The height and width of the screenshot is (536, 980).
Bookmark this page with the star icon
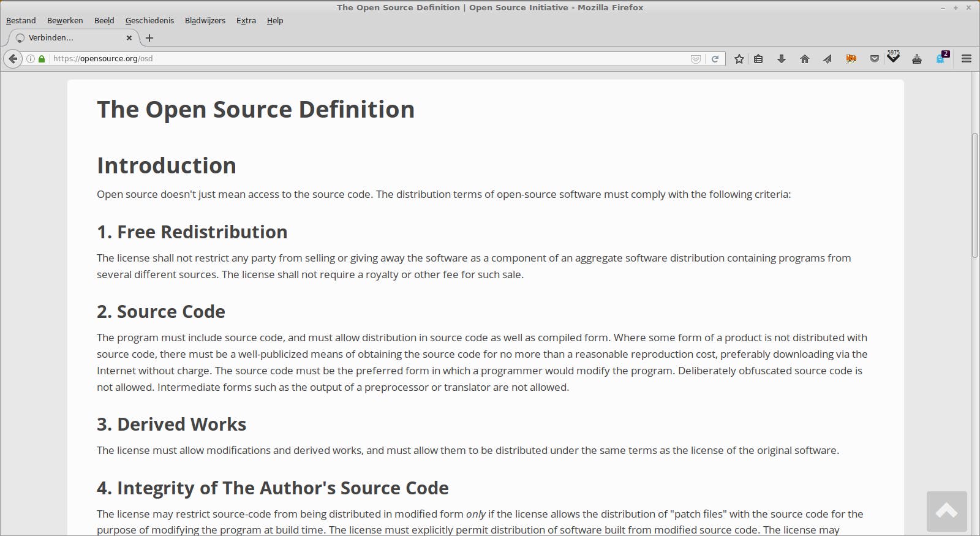pos(739,59)
